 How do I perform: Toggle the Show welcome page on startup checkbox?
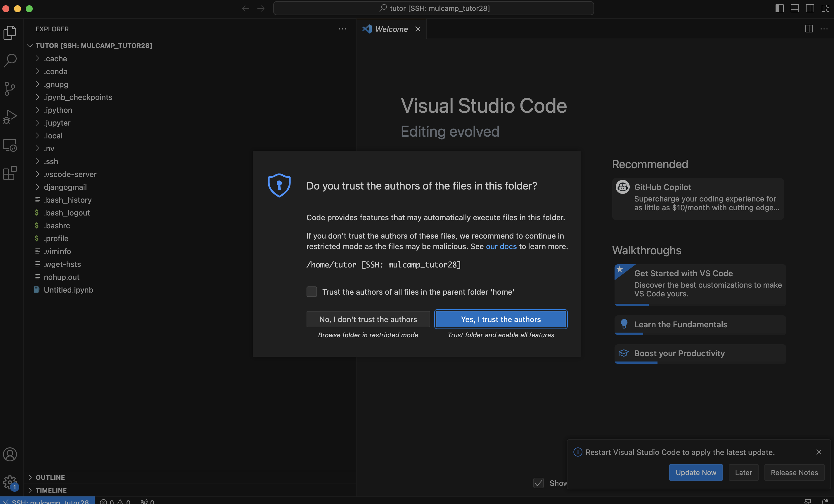(539, 483)
